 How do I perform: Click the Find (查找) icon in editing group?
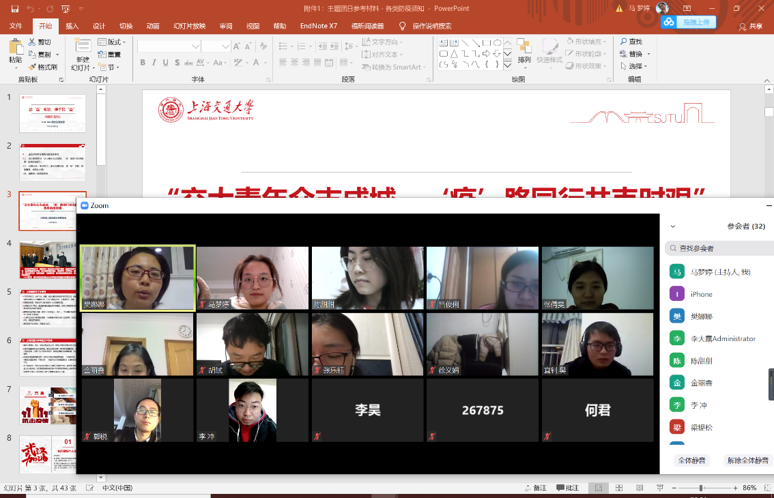631,42
